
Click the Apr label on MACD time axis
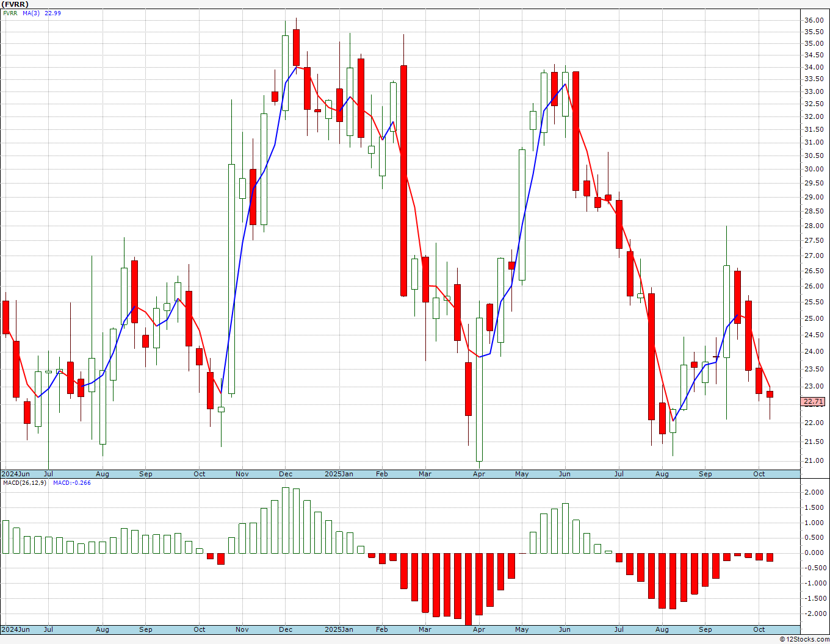[479, 629]
